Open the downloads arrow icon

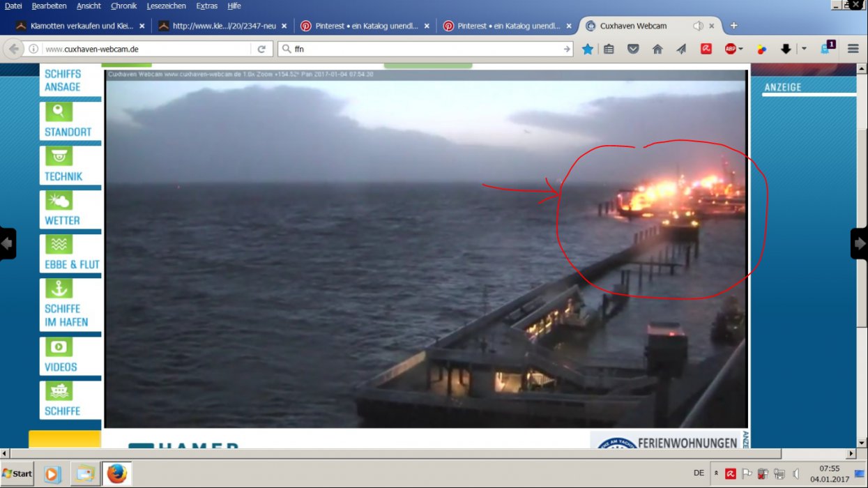(786, 49)
